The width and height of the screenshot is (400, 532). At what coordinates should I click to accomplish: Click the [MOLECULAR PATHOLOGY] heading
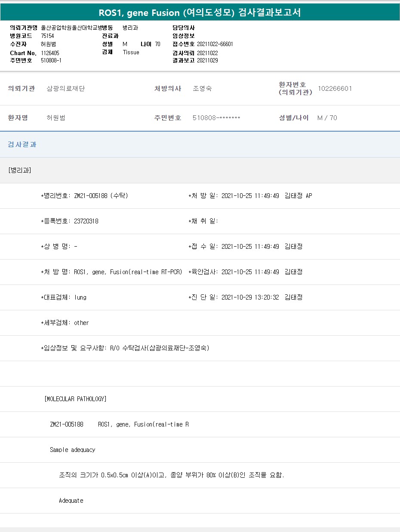click(x=75, y=399)
